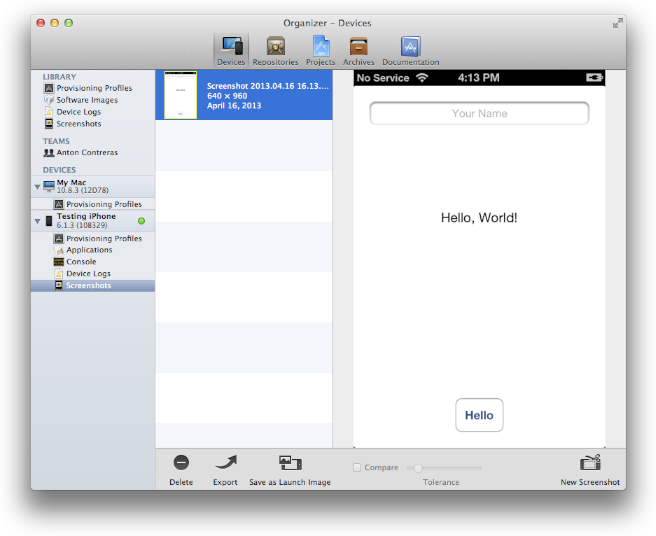The height and width of the screenshot is (536, 656).
Task: Click Save as Launch Image icon
Action: [x=290, y=463]
